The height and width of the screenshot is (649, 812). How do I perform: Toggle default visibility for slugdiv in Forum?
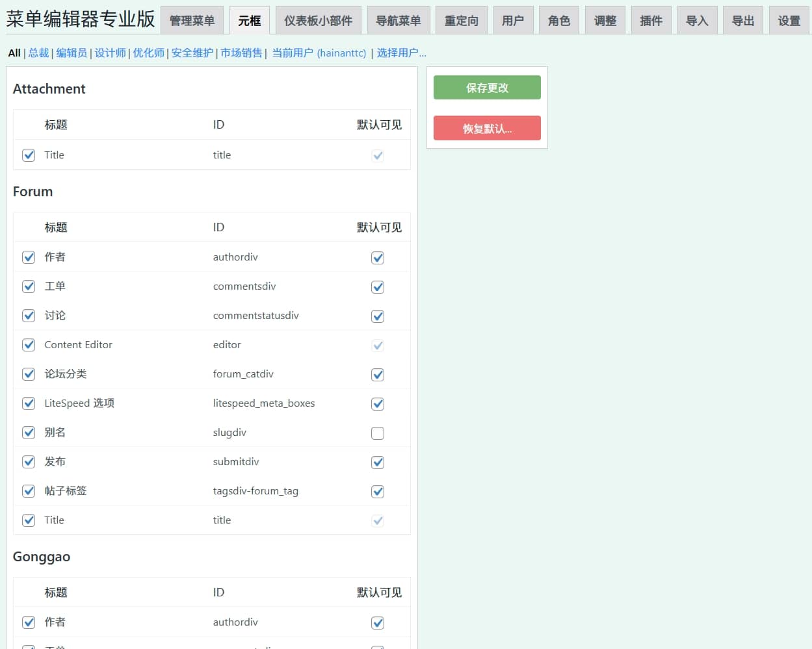point(378,433)
